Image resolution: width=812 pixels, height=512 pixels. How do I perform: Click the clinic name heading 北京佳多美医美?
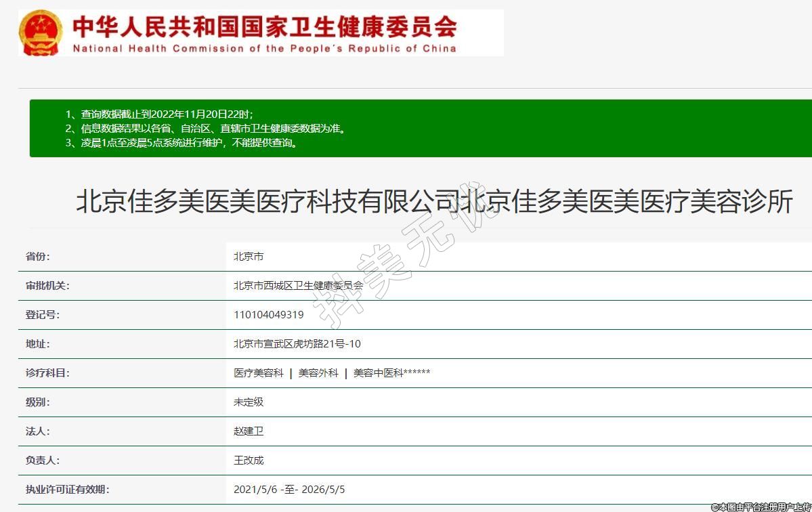click(433, 202)
